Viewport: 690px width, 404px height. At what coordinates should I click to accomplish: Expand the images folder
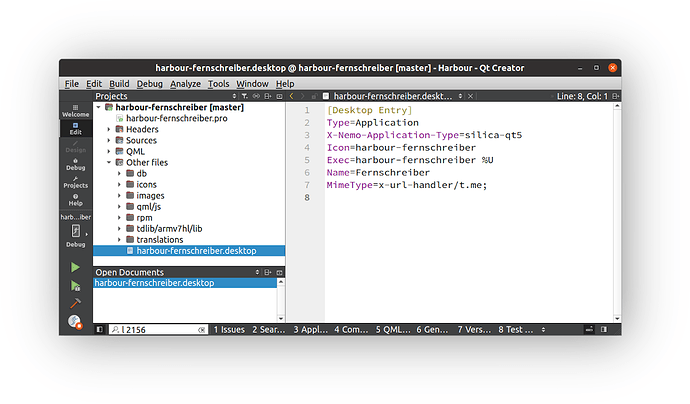click(x=119, y=195)
